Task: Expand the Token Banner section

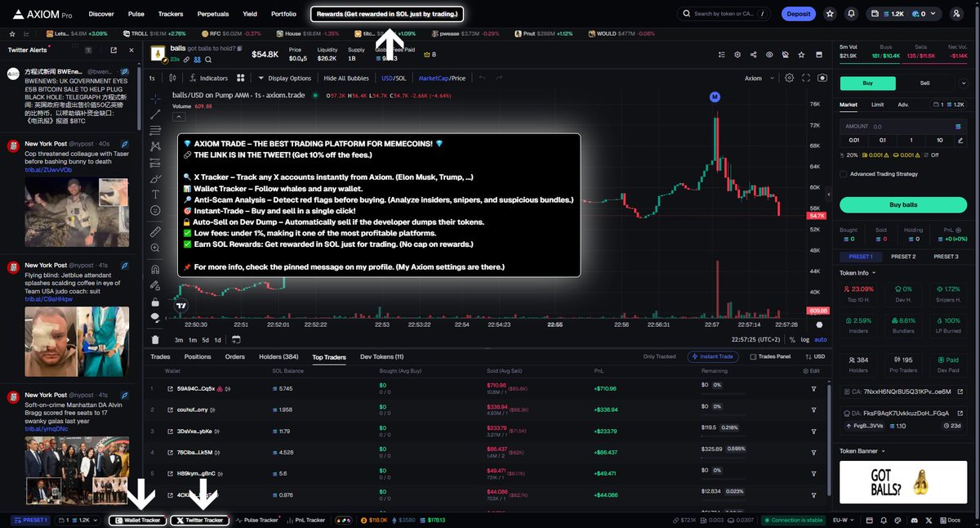Action: 862,450
